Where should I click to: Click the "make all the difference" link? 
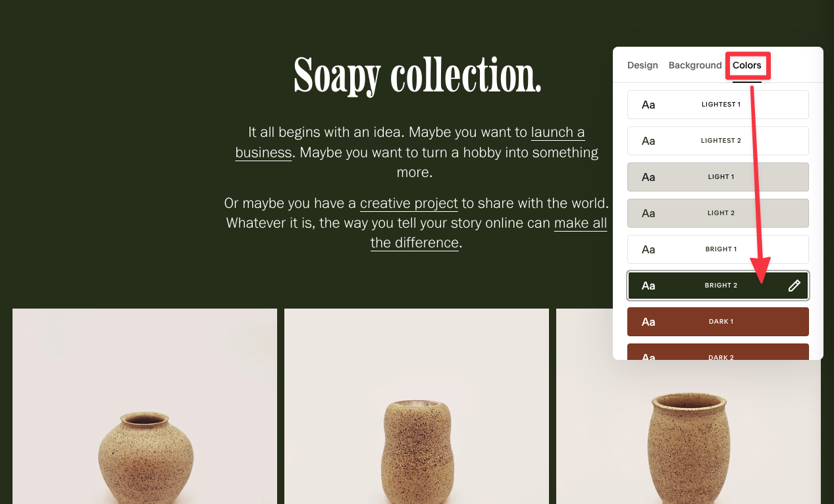click(x=488, y=233)
